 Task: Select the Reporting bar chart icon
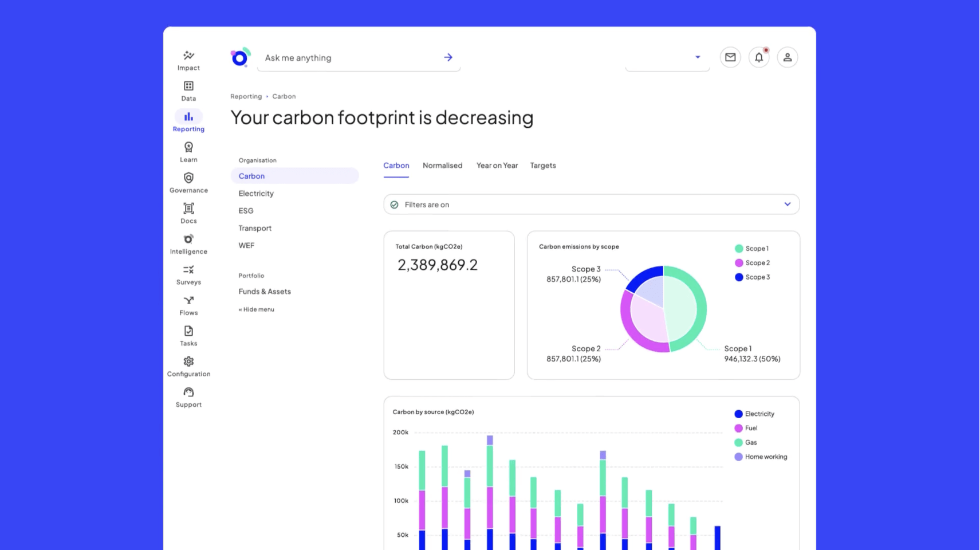[188, 116]
